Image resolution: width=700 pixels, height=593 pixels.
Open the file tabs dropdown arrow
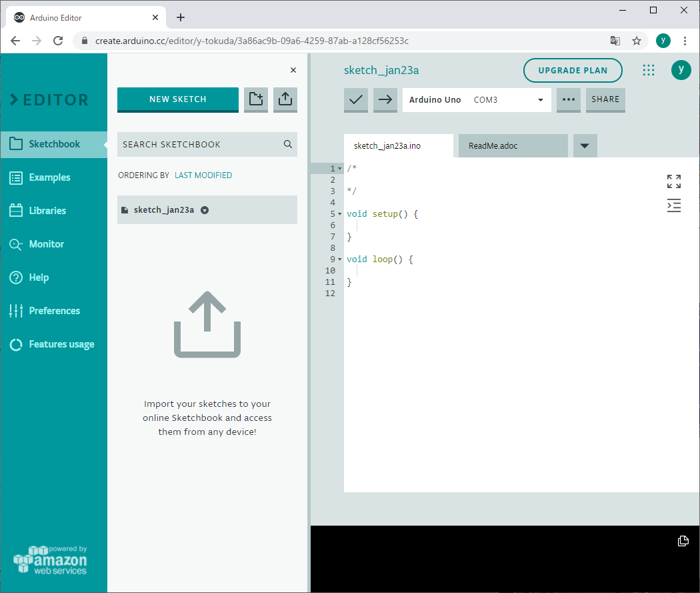[x=585, y=145]
